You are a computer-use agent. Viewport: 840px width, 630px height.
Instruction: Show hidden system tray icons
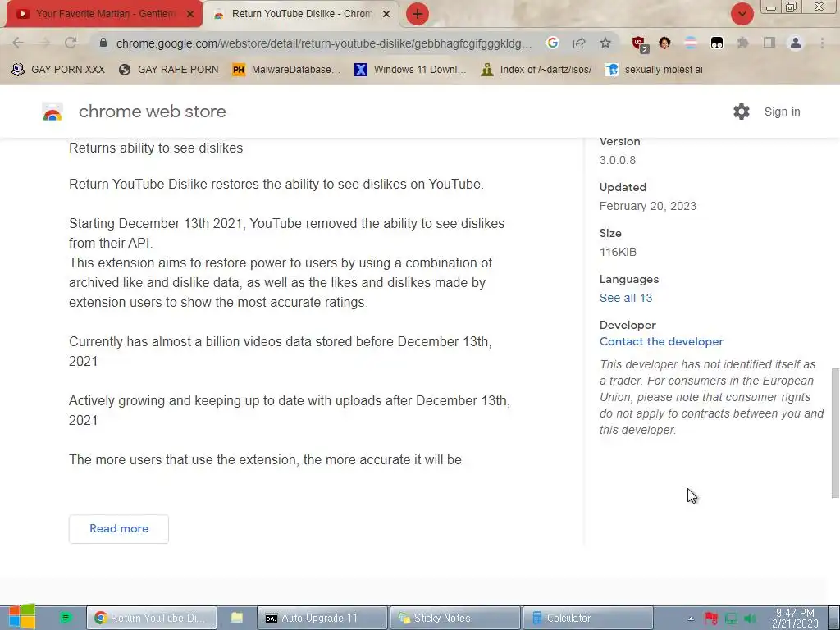(x=691, y=619)
